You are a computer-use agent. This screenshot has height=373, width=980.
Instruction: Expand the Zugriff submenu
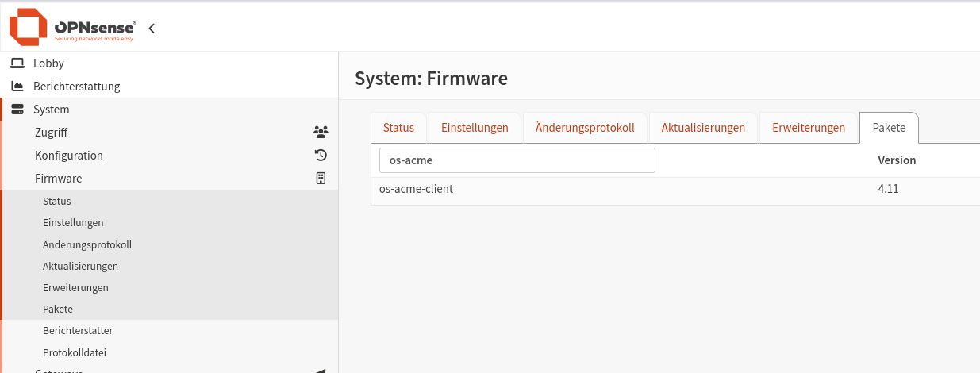click(51, 133)
